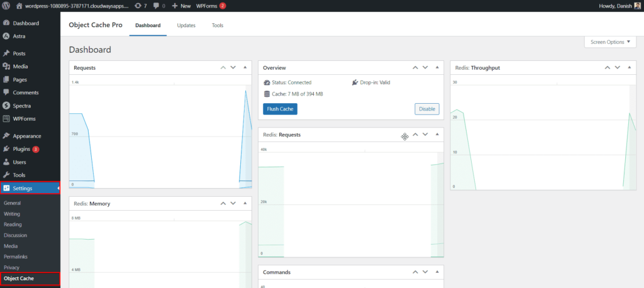Switch to the Tools tab
This screenshot has width=644, height=288.
218,26
